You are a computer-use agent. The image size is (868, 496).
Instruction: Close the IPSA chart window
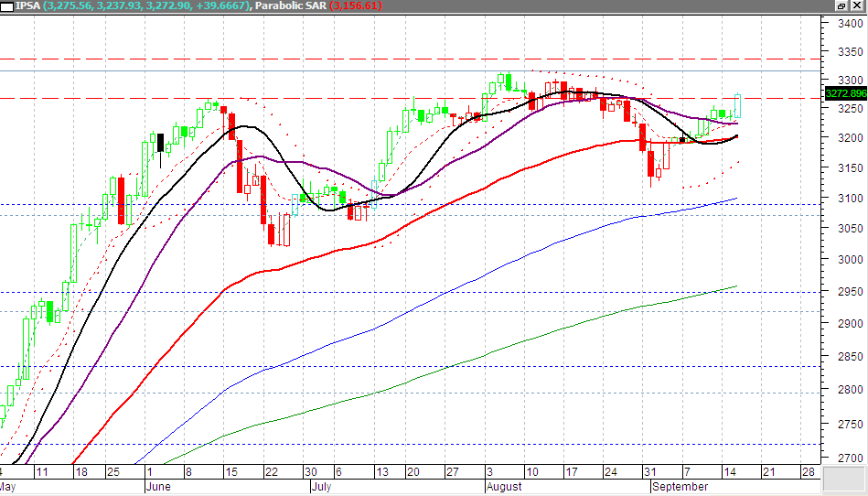coord(856,5)
